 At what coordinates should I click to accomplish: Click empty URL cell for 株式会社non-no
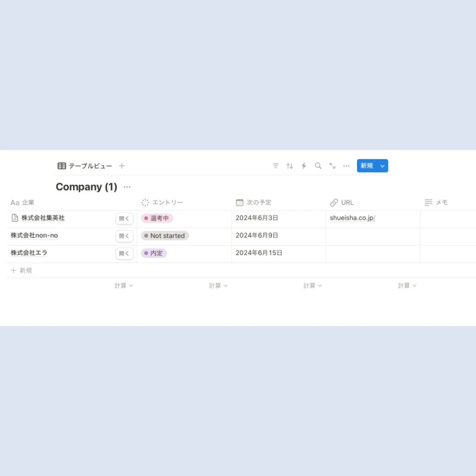373,237
